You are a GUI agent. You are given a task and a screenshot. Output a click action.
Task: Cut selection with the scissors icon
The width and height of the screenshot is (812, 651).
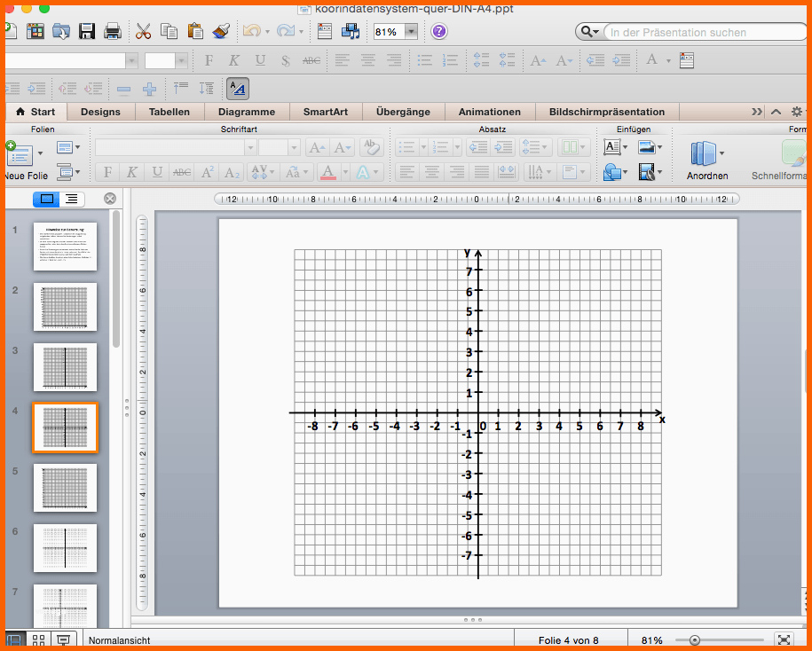coord(143,32)
